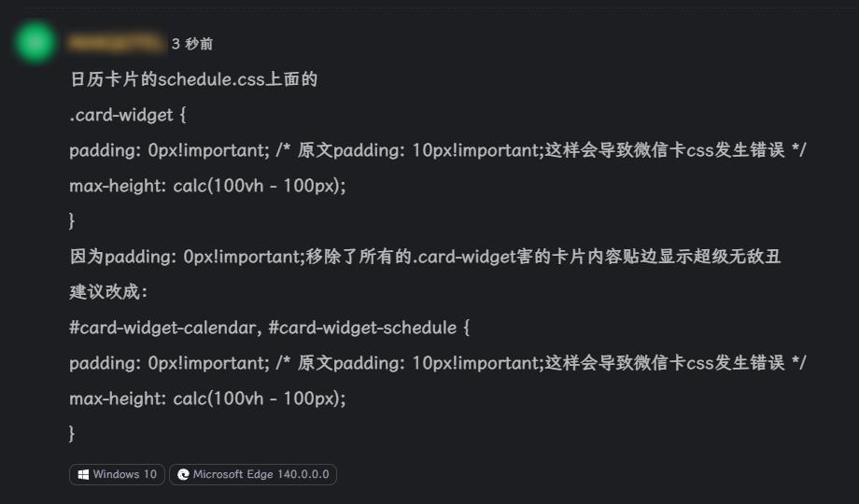859x504 pixels.
Task: Click the green user avatar
Action: (x=36, y=43)
